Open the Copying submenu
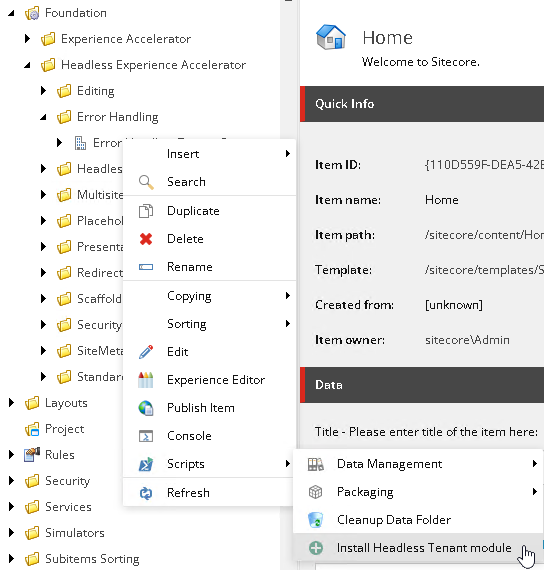The width and height of the screenshot is (544, 570). pos(209,296)
